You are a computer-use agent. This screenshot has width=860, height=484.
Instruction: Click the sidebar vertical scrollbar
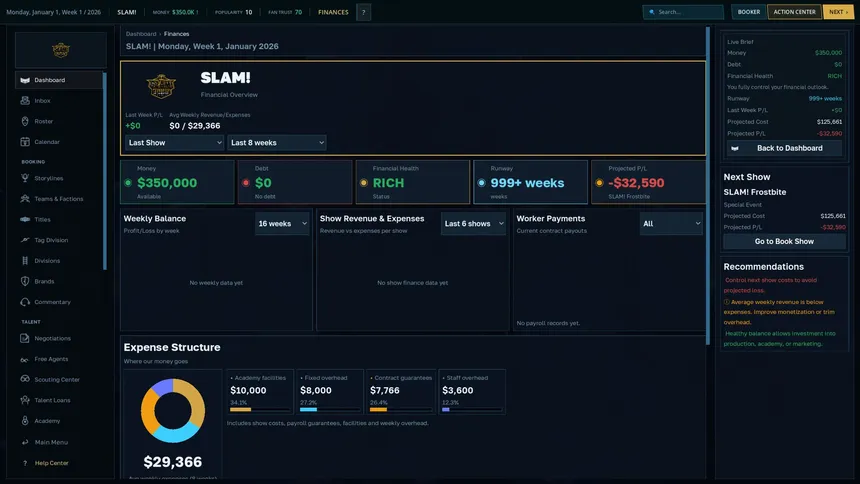click(x=104, y=171)
